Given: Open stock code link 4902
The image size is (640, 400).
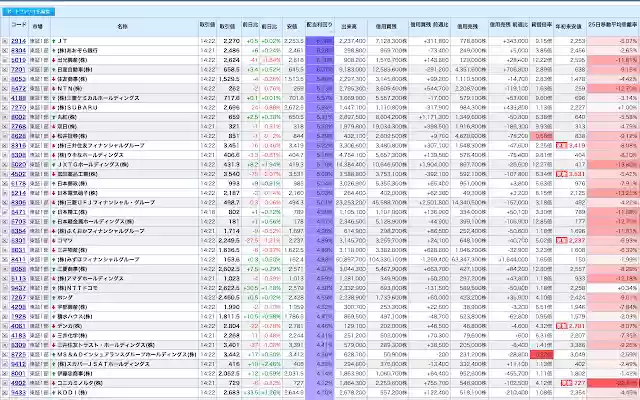Looking at the screenshot, I should (18, 383).
